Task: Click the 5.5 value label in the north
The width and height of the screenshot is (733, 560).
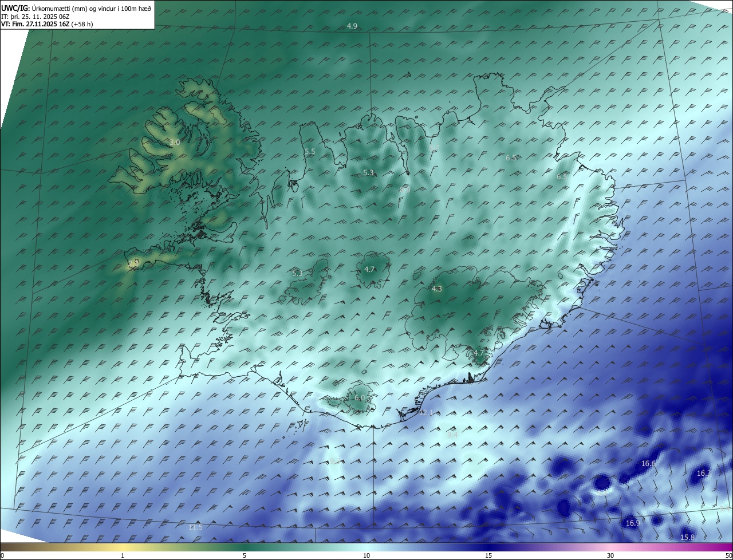Action: coord(310,152)
